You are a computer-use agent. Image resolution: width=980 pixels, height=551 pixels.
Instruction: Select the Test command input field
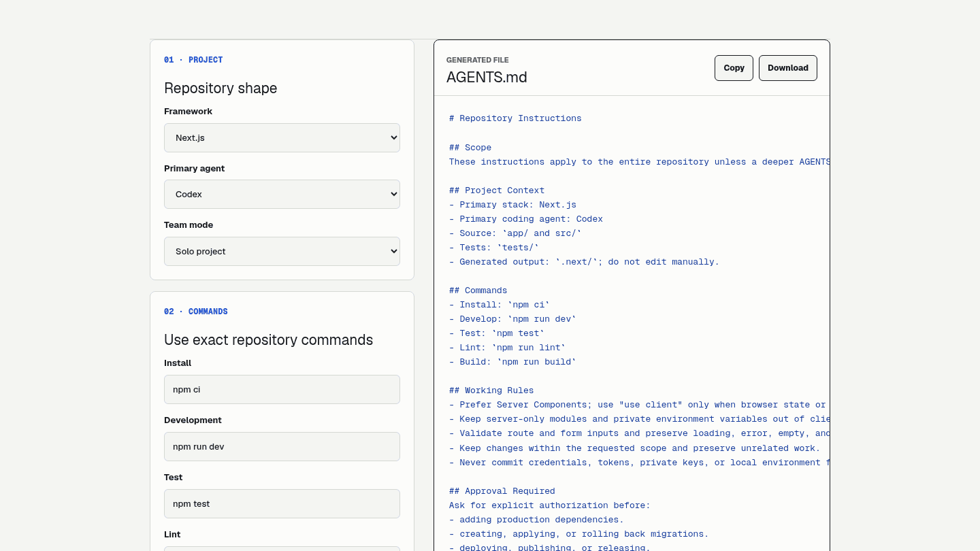pyautogui.click(x=282, y=504)
